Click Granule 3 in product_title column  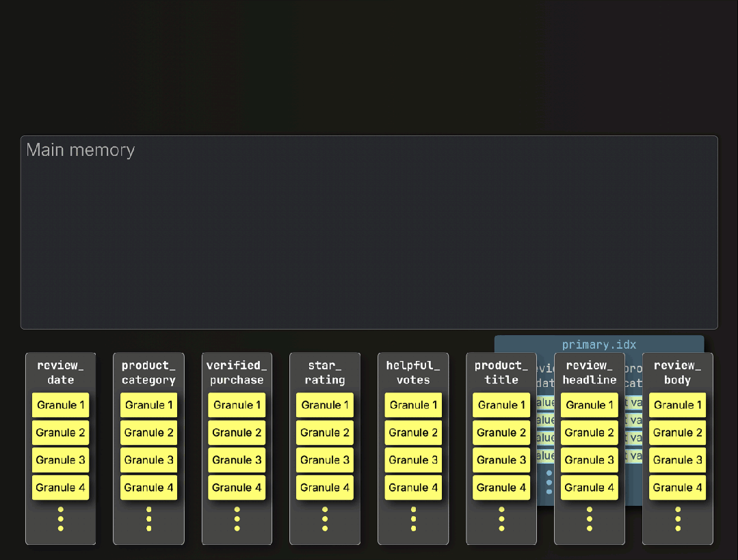(501, 459)
